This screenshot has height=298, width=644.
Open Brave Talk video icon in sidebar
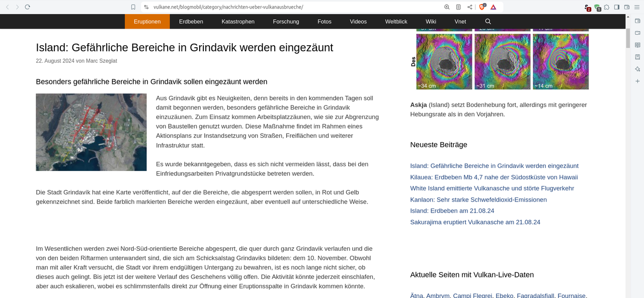point(637,33)
